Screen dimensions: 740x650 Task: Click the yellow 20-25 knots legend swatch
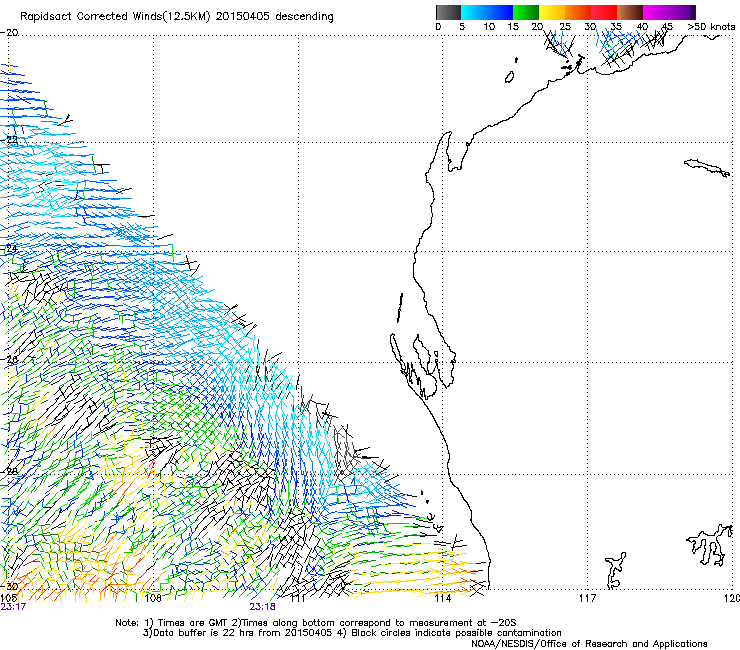(x=552, y=12)
